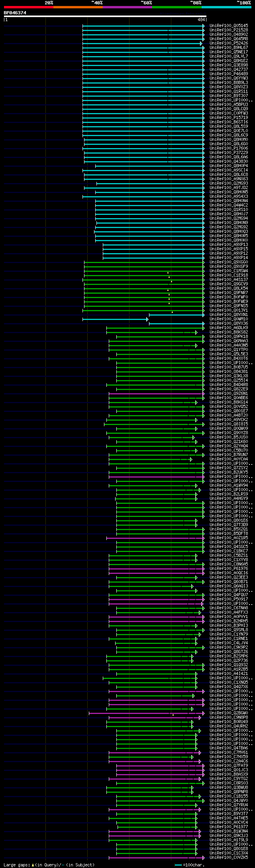Open the UniRef100_P15719 hit
This screenshot has height=868, width=255.
pyautogui.click(x=229, y=118)
